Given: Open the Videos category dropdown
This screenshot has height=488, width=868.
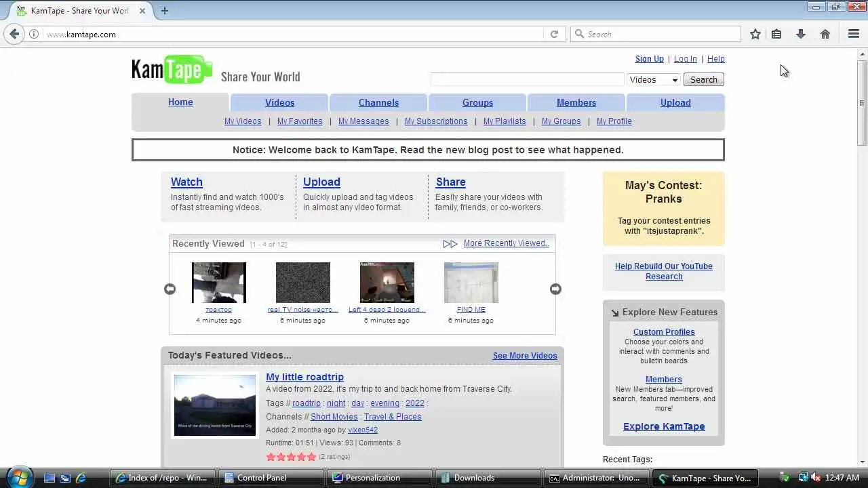Looking at the screenshot, I should tap(653, 79).
